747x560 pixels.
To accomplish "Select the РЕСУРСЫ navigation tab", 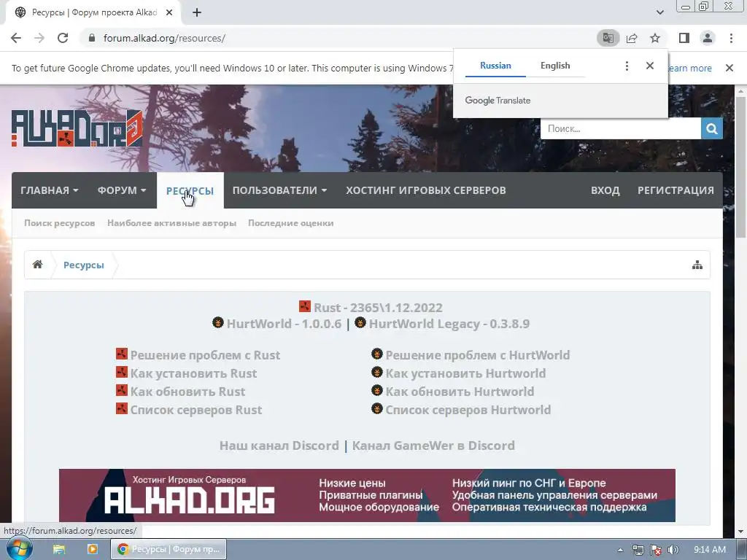I will coord(190,190).
